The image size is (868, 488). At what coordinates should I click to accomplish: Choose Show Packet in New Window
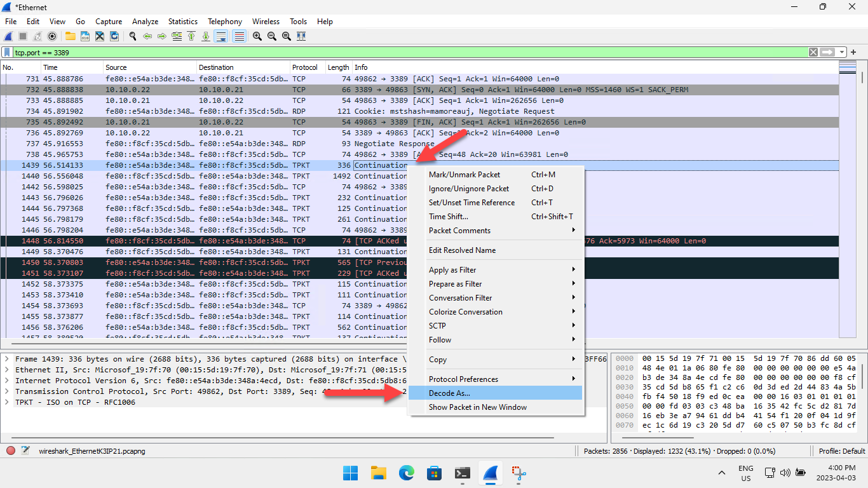coord(496,407)
